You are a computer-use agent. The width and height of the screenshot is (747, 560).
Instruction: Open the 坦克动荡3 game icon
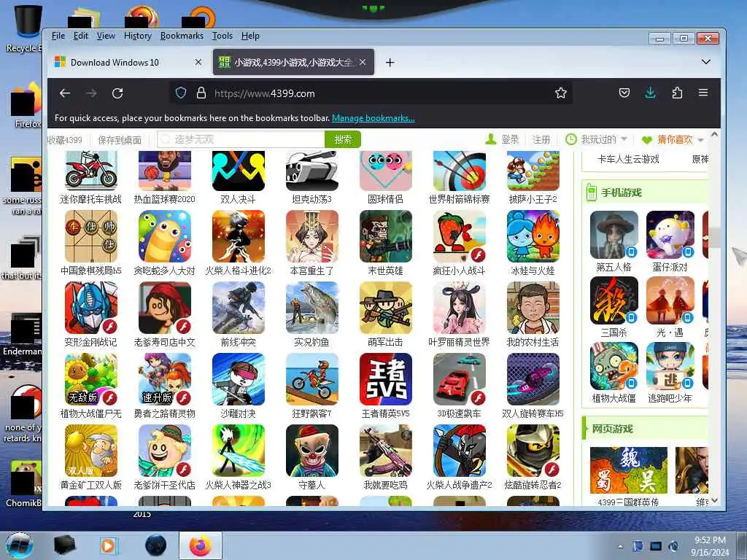(x=312, y=171)
